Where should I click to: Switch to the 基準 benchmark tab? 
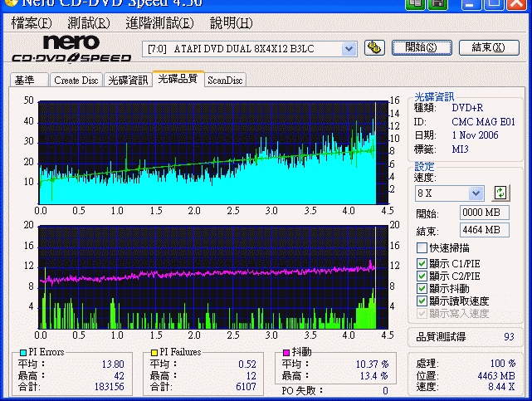point(29,80)
